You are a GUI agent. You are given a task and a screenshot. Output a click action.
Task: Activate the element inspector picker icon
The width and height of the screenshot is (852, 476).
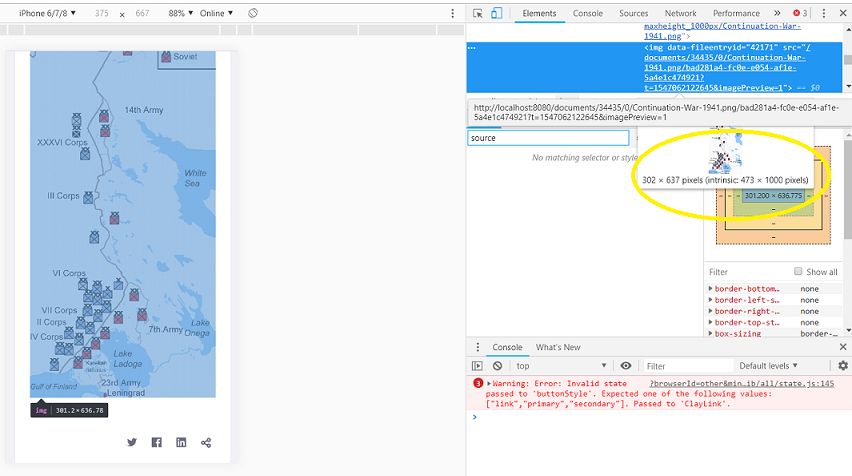pyautogui.click(x=478, y=14)
